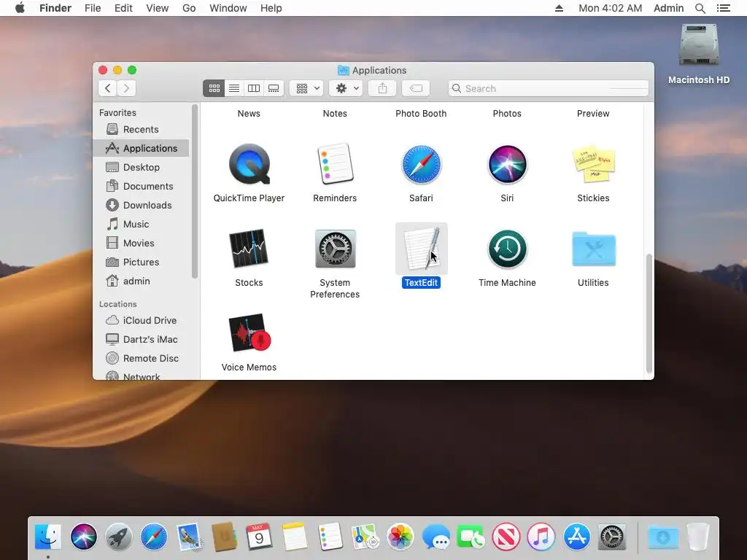Select the Voice Memos app icon
Viewport: 747px width, 560px height.
tap(249, 332)
